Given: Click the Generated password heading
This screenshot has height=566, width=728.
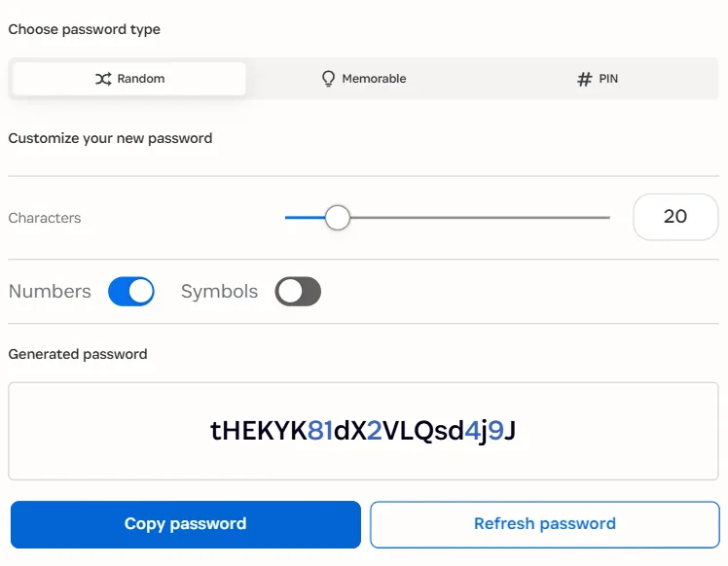Looking at the screenshot, I should (78, 354).
